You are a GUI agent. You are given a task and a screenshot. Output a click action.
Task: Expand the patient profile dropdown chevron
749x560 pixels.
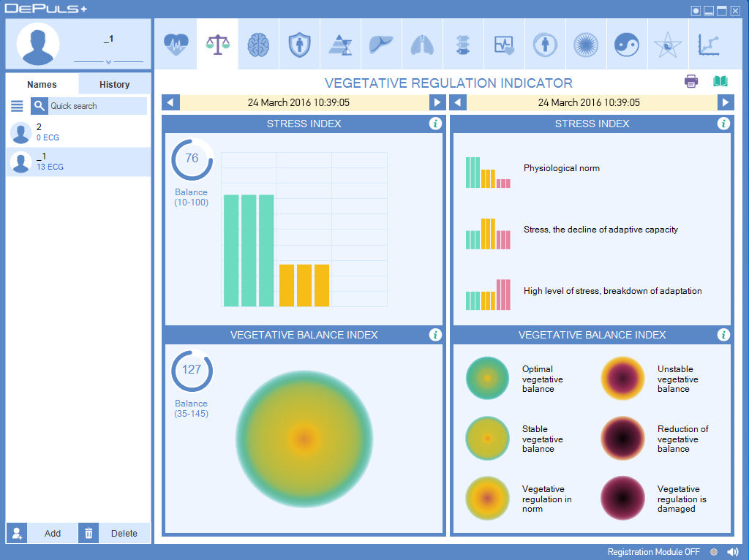coord(108,62)
